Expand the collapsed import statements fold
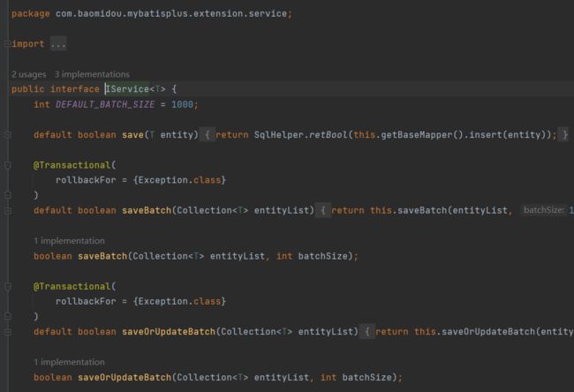The width and height of the screenshot is (574, 392). 7,44
